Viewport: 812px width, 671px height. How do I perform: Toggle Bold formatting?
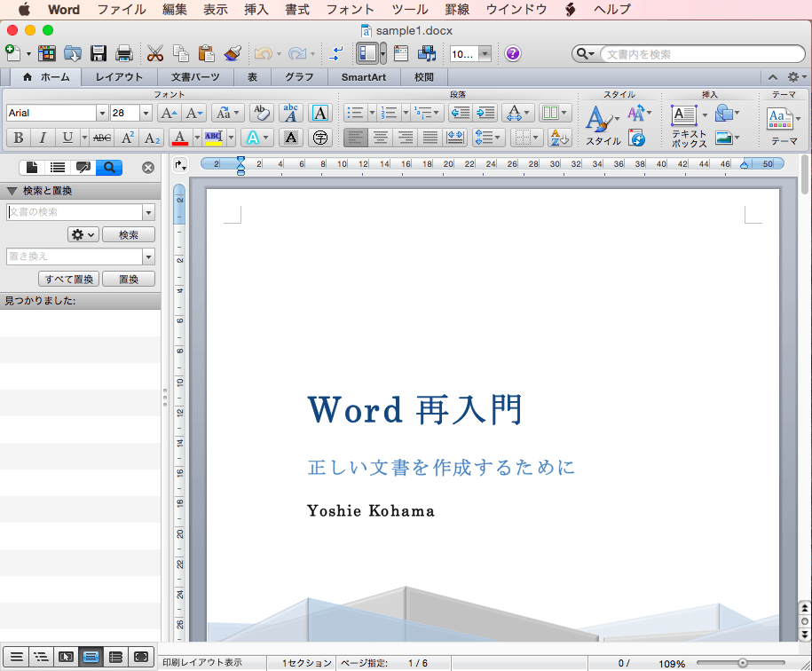click(18, 138)
